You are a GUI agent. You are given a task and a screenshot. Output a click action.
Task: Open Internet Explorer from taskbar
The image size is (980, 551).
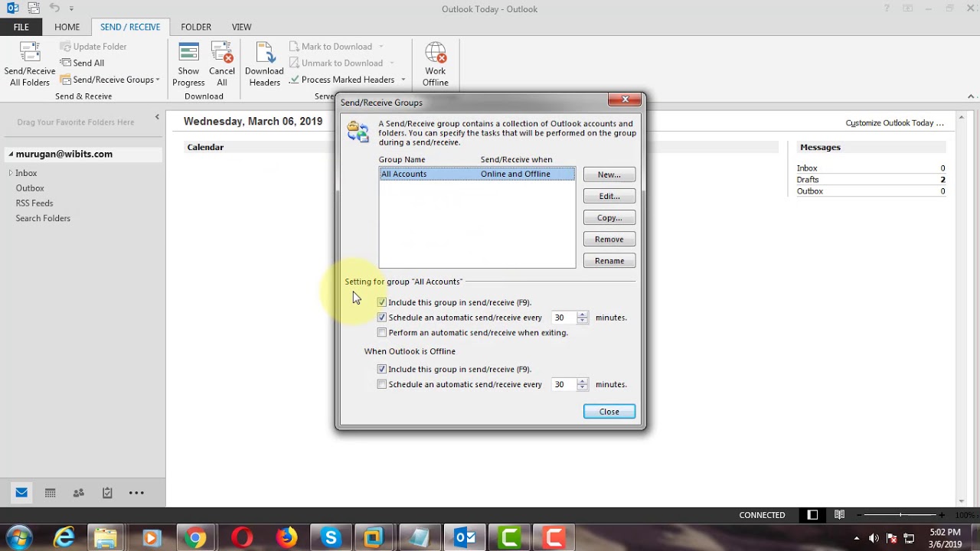[x=64, y=538]
